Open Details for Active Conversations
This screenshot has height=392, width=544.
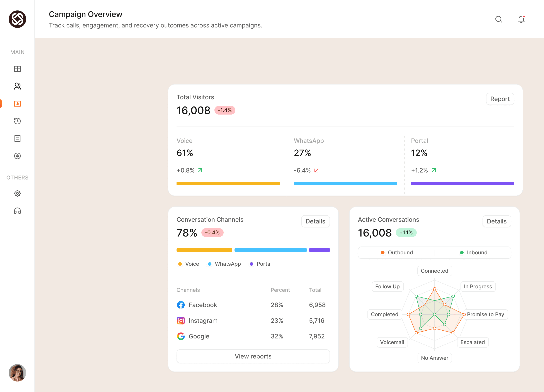[x=496, y=221]
